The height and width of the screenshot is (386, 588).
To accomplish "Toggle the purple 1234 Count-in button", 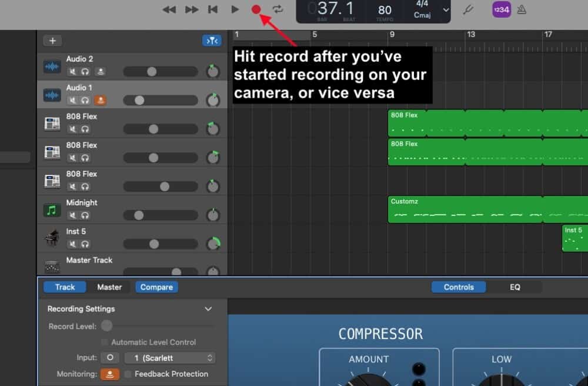I will (x=502, y=10).
